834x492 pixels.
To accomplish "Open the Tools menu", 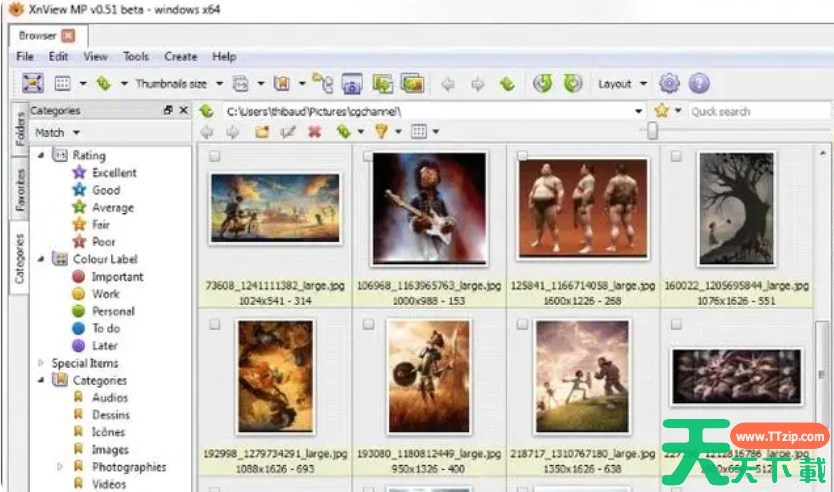I will tap(135, 57).
